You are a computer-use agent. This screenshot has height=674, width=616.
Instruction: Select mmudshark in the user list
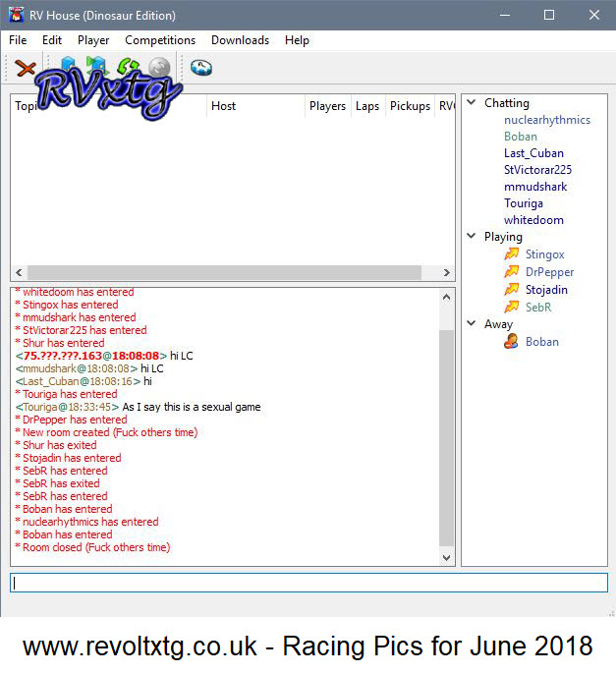click(x=535, y=187)
